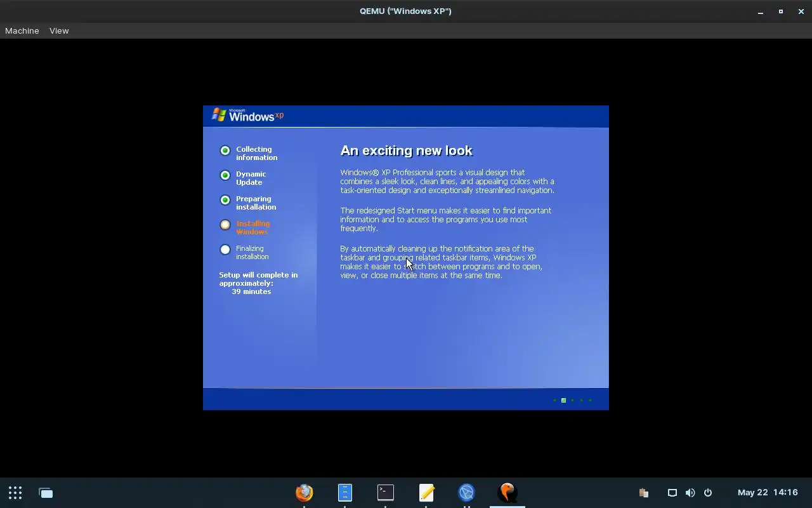Open the terminal from the dock

(386, 492)
